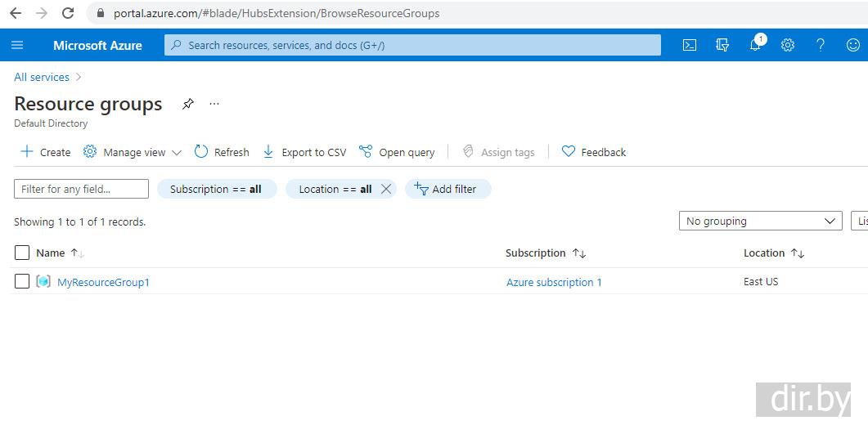This screenshot has width=868, height=425.
Task: Focus the Filter for any field box
Action: pos(81,189)
